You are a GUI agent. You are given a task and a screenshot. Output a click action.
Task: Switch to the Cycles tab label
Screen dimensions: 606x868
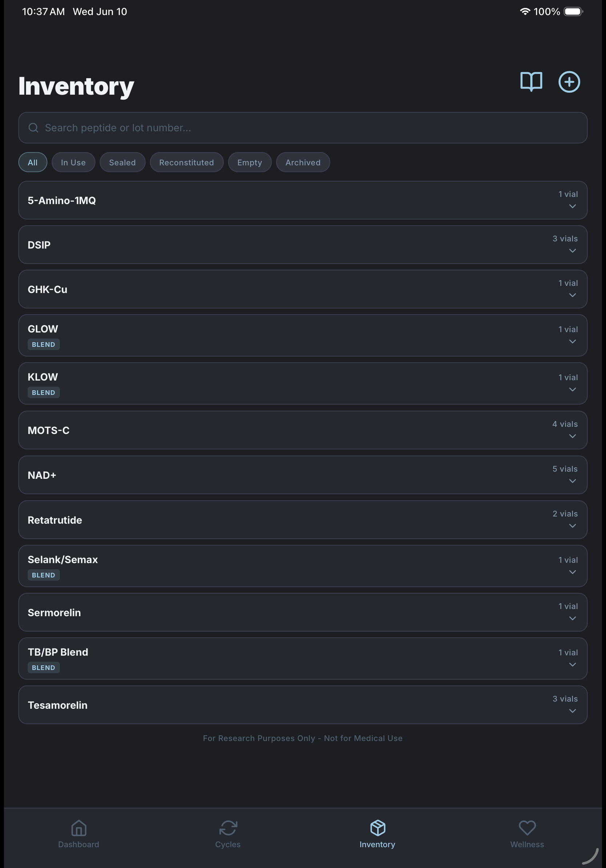click(x=228, y=844)
